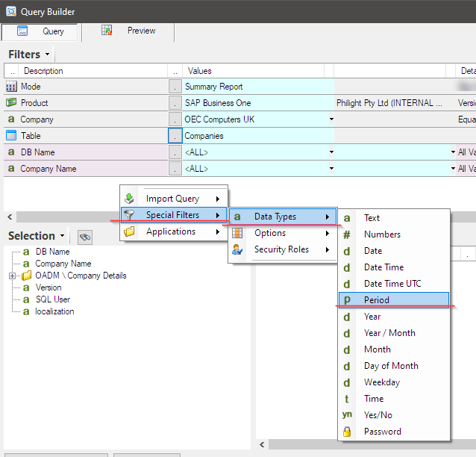476x457 pixels.
Task: Click the DB Name filter row 'a' icon
Action: point(11,152)
